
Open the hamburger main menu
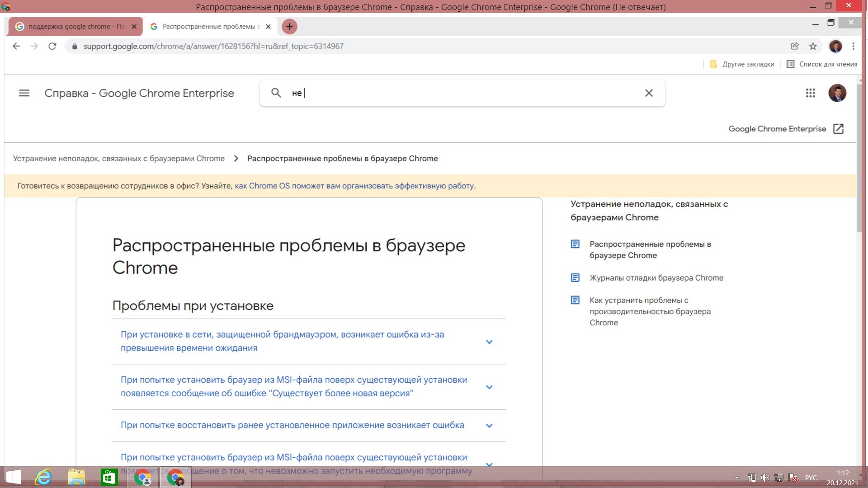[24, 93]
